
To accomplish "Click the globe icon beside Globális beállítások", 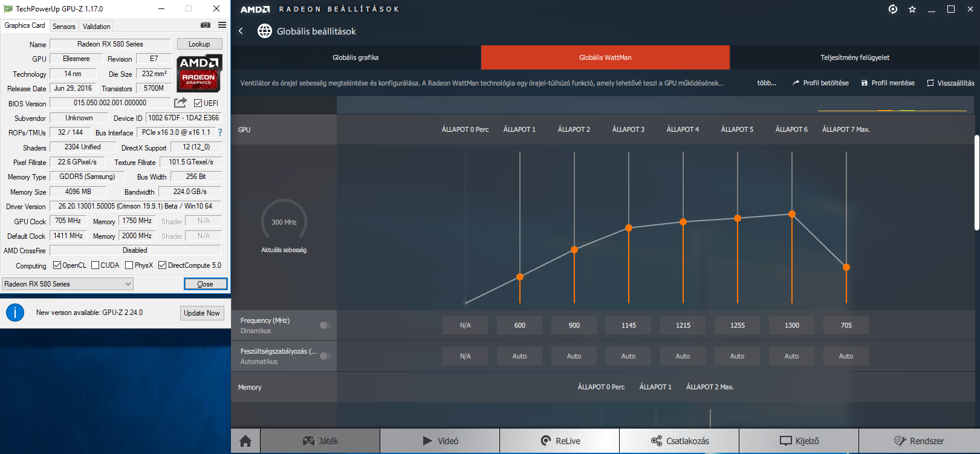I will [x=265, y=31].
